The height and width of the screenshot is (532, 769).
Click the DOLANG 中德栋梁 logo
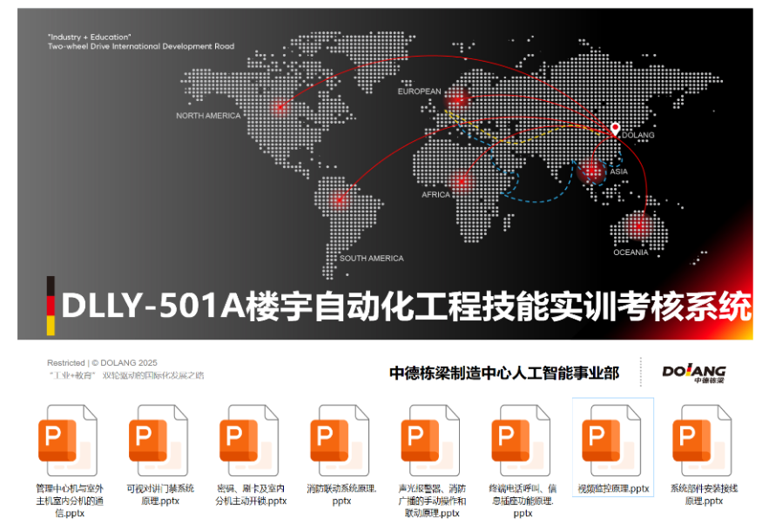(693, 374)
